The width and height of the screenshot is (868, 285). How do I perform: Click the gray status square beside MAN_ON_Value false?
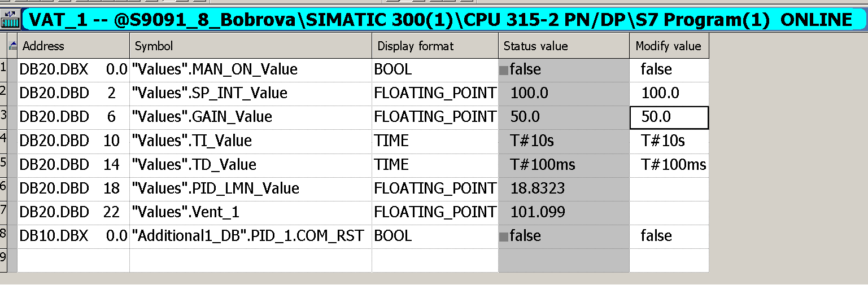[503, 71]
